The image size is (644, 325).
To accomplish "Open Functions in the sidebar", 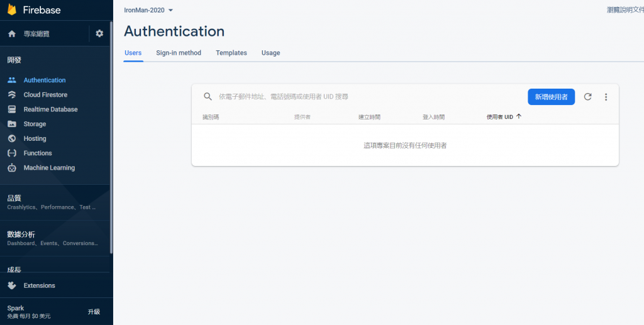I will (x=38, y=153).
